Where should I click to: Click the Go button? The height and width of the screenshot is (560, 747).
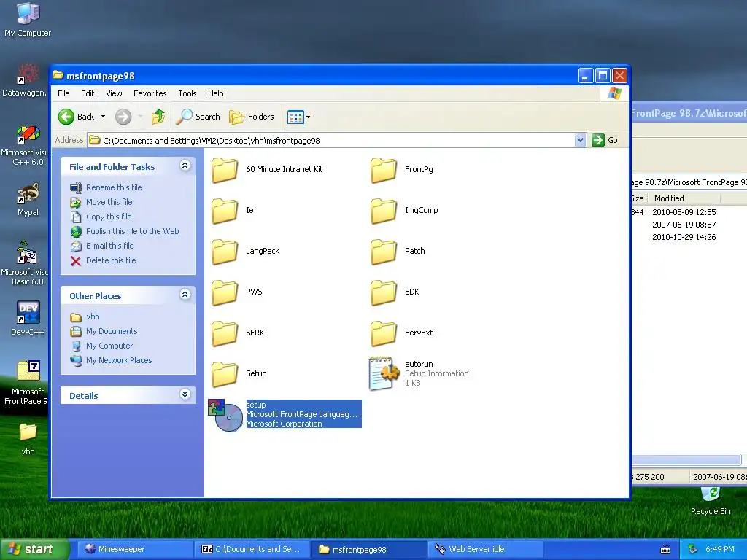click(x=605, y=140)
